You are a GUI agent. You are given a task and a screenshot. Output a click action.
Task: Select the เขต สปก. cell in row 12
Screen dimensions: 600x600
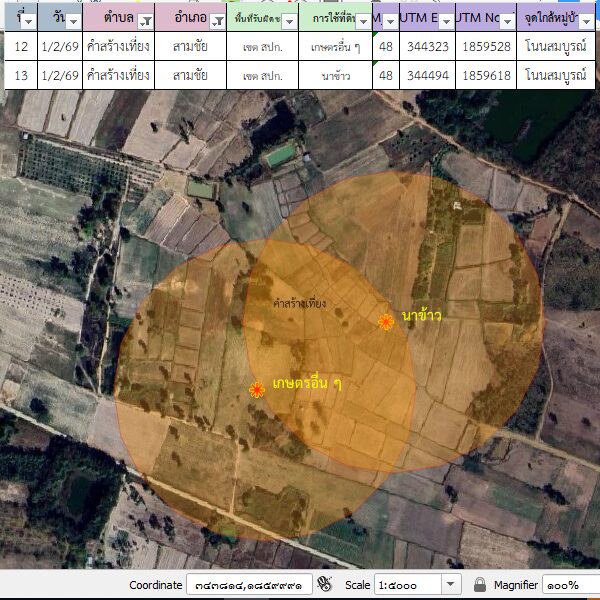point(262,47)
